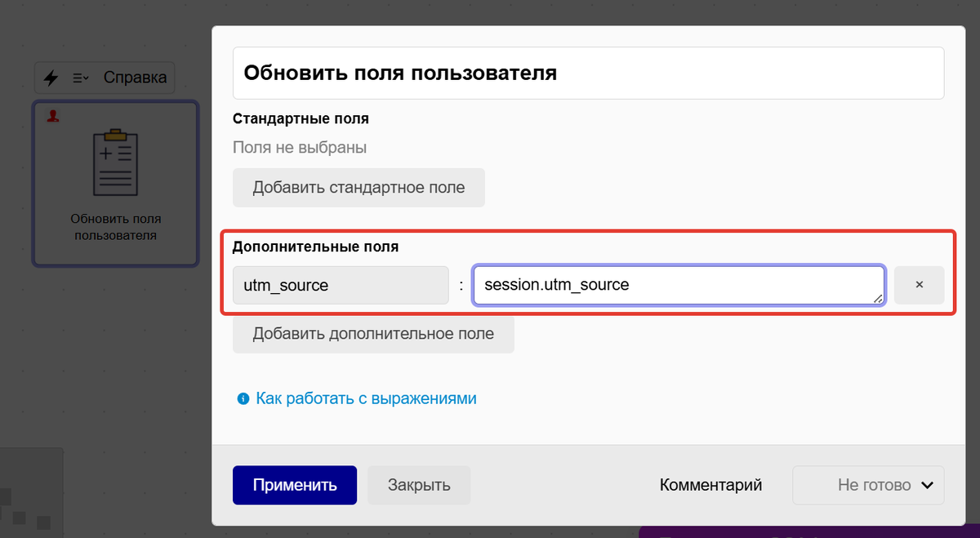Open the Справка help panel
Image resolution: width=980 pixels, height=538 pixels.
[136, 78]
